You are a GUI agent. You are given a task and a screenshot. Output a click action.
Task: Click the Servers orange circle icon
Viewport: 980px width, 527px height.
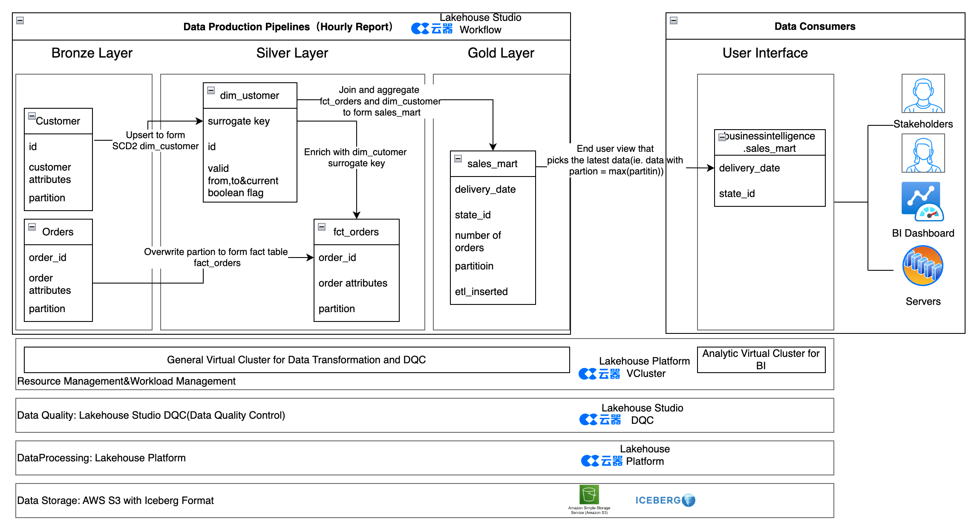(x=922, y=266)
